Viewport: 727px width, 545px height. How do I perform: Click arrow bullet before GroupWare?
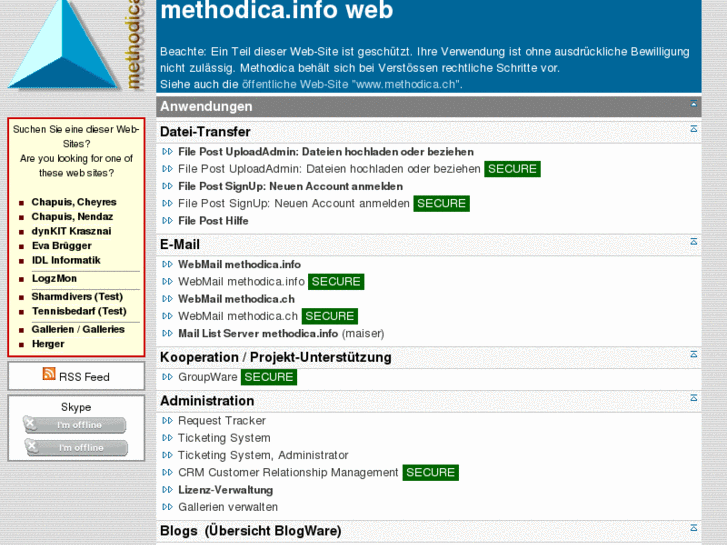tap(167, 377)
